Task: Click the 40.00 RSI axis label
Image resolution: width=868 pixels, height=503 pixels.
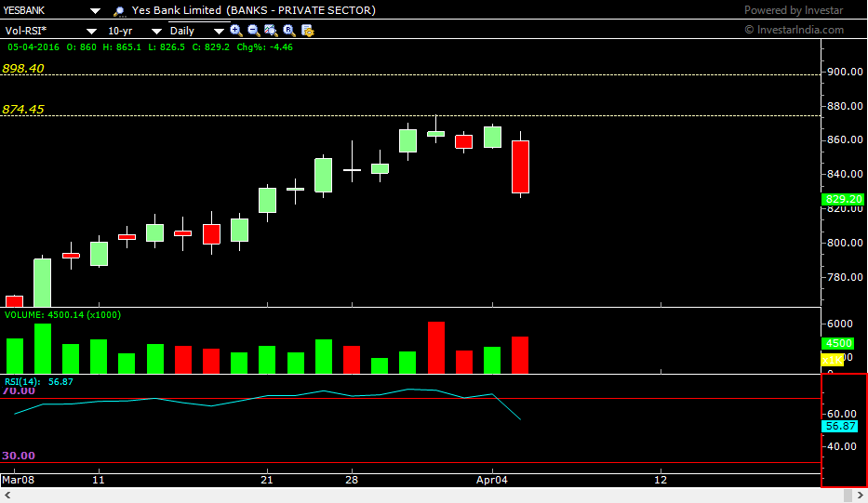Action: coord(842,446)
